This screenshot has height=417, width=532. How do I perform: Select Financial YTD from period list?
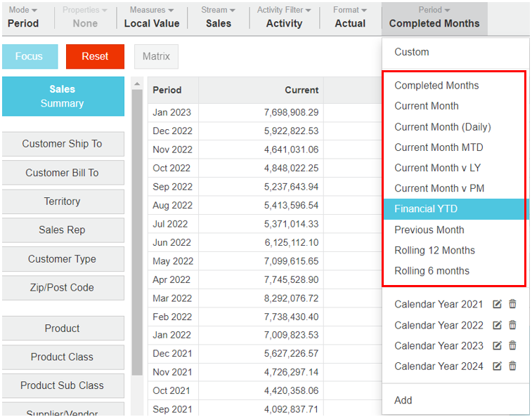tap(427, 209)
